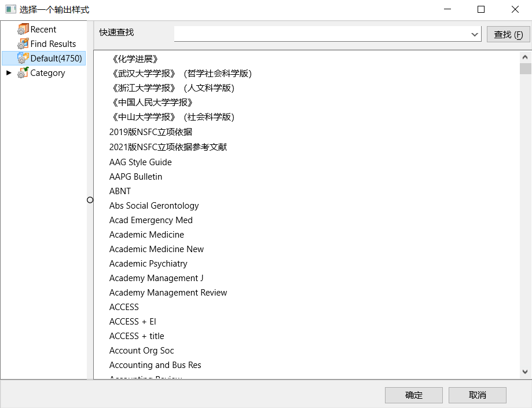Click the 查找 (F) button
532x408 pixels.
[508, 34]
